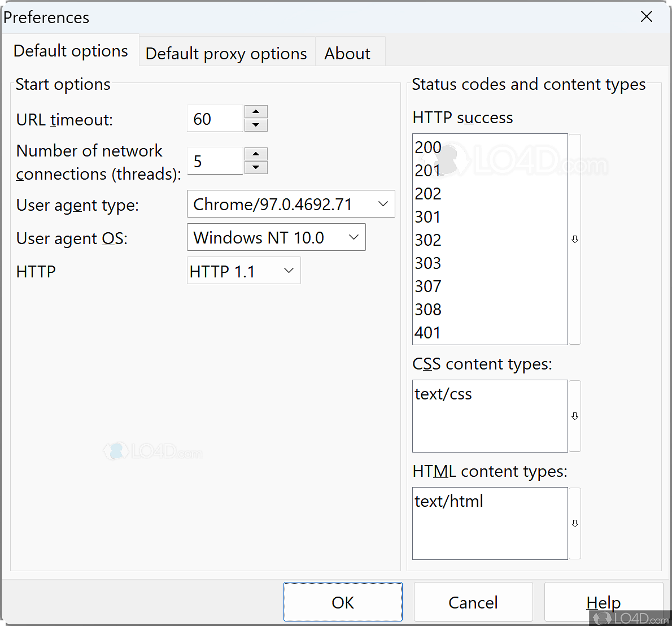Screen dimensions: 672x626
Task: Click the OK button
Action: (343, 602)
